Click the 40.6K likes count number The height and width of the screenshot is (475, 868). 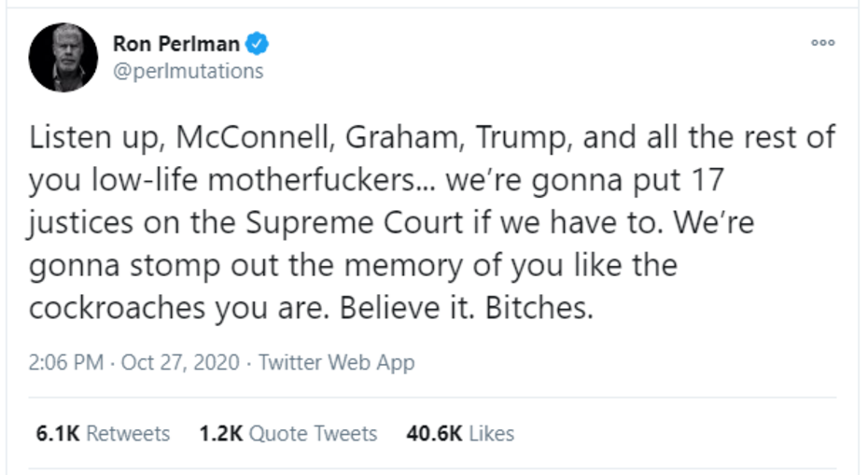[x=435, y=434]
